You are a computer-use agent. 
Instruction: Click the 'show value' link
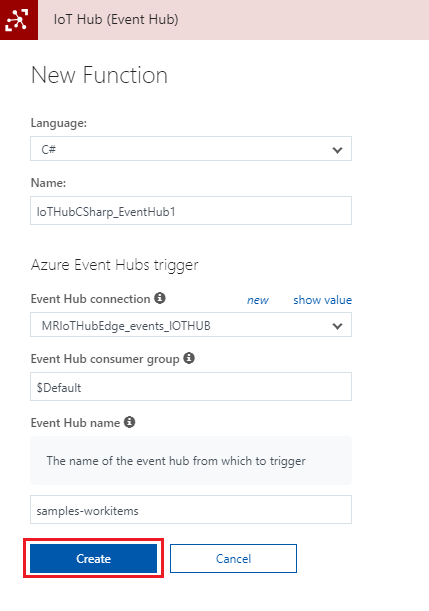tap(323, 300)
